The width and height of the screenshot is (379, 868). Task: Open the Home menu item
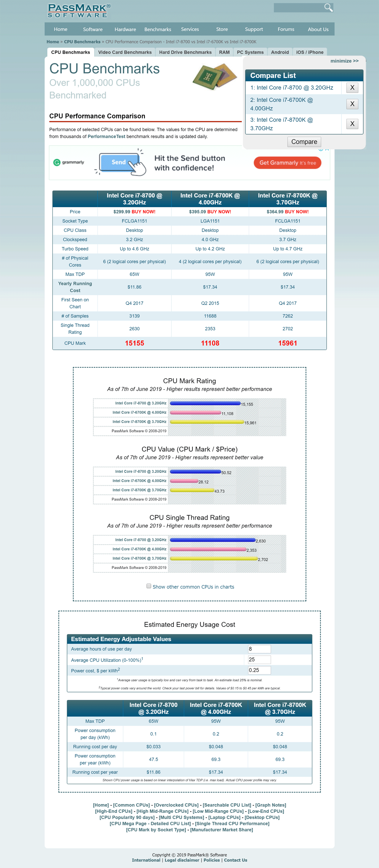pos(60,29)
